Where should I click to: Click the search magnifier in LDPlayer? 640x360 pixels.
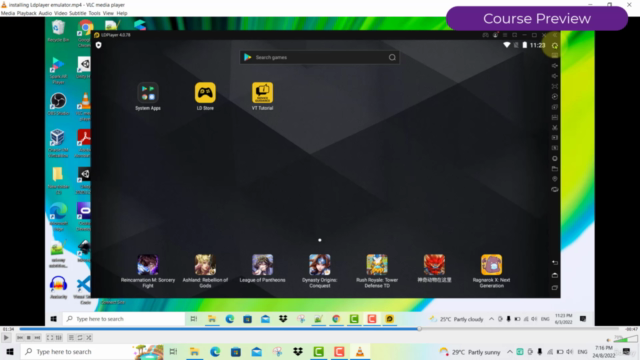392,57
